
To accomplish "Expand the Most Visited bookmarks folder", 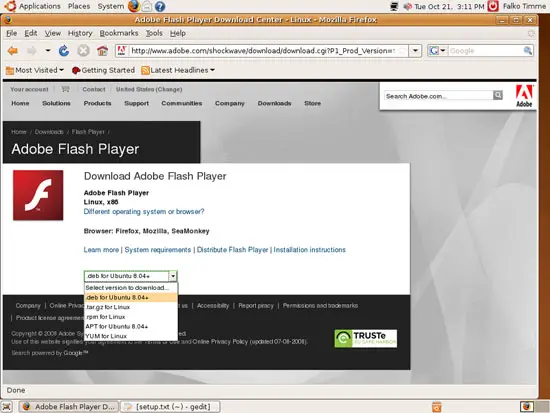I will point(35,70).
